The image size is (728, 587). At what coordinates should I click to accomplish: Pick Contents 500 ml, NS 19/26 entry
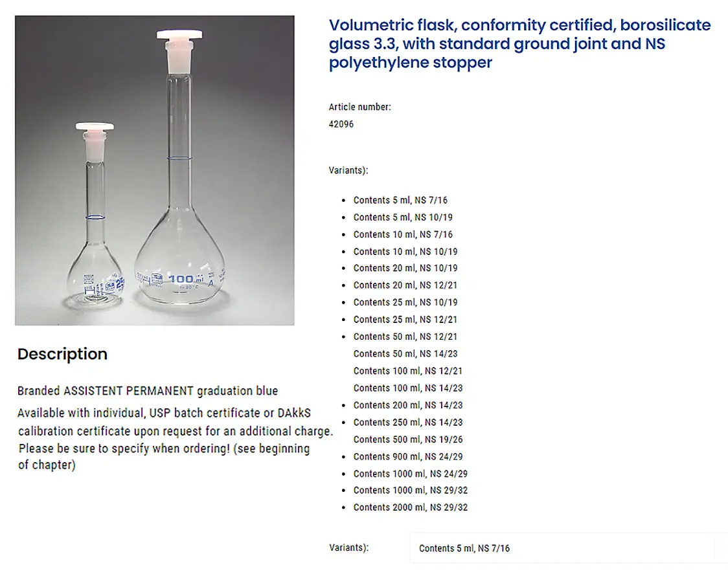(x=407, y=439)
